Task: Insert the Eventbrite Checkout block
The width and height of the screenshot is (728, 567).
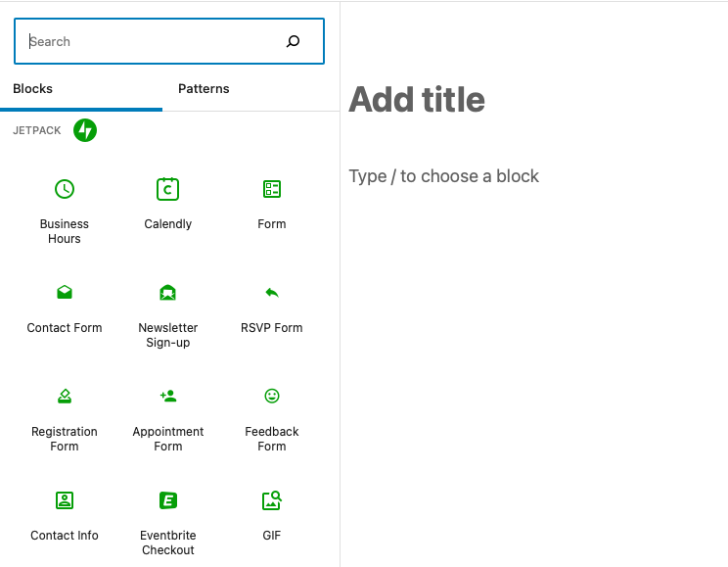Action: 168,519
